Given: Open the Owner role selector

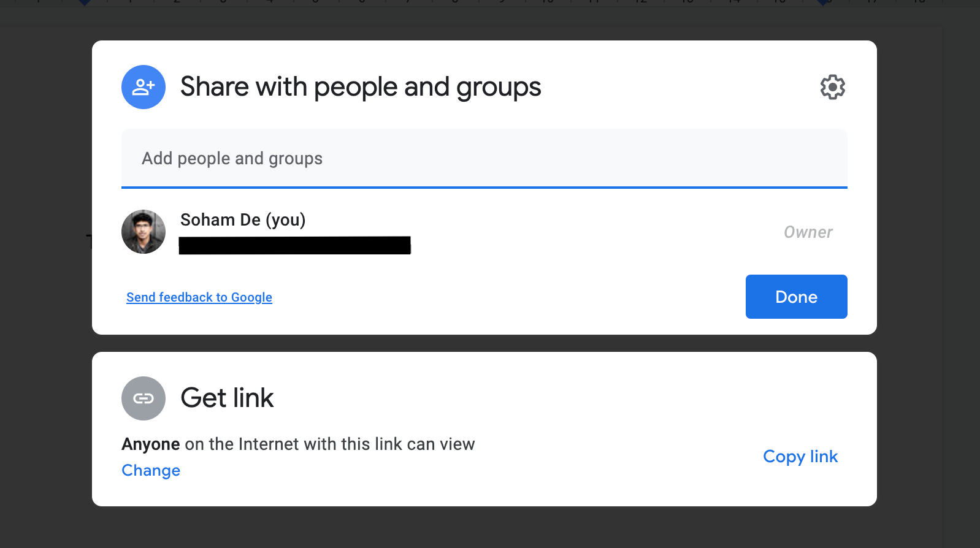Looking at the screenshot, I should tap(808, 232).
